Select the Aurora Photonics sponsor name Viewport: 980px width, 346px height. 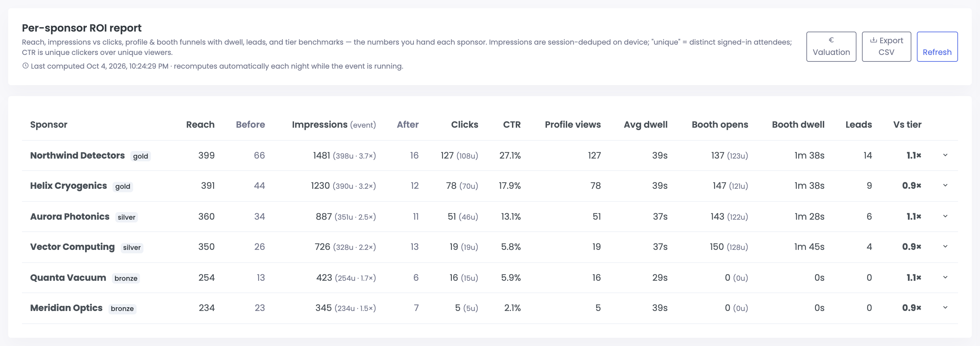point(70,216)
